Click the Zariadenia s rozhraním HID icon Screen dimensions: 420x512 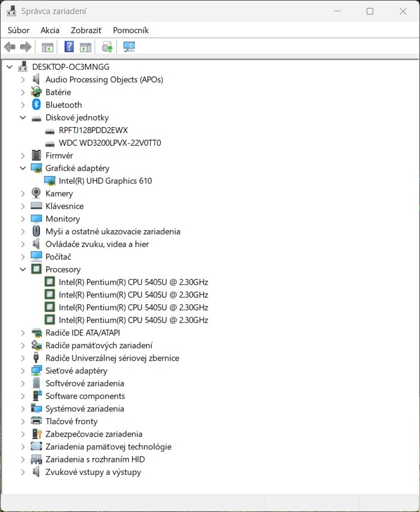point(36,460)
